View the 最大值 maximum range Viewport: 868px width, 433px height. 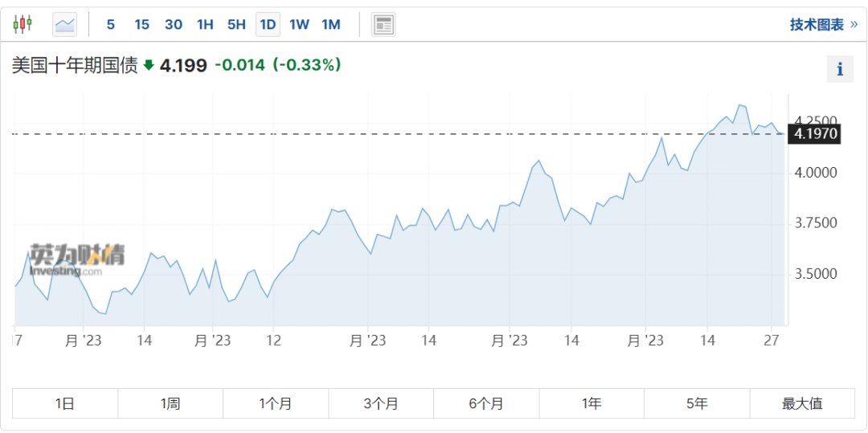[802, 403]
